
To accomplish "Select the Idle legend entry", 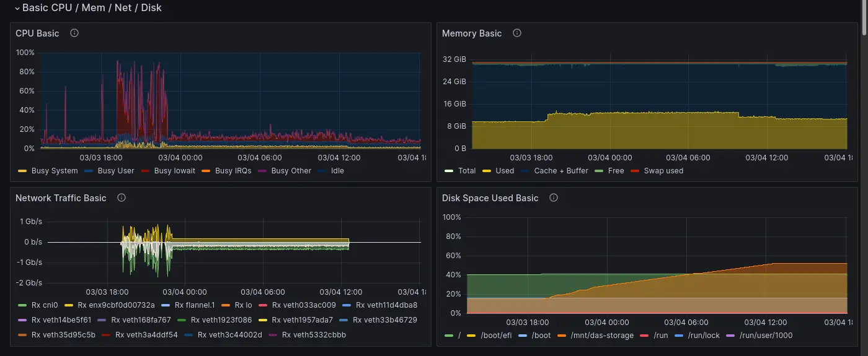I will coord(337,171).
